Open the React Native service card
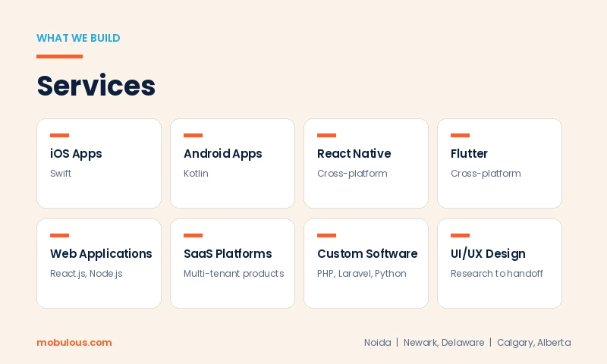Image resolution: width=607 pixels, height=364 pixels. tap(366, 163)
